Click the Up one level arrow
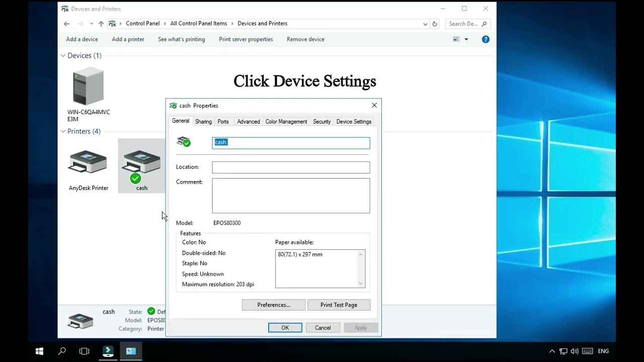 coord(101,24)
